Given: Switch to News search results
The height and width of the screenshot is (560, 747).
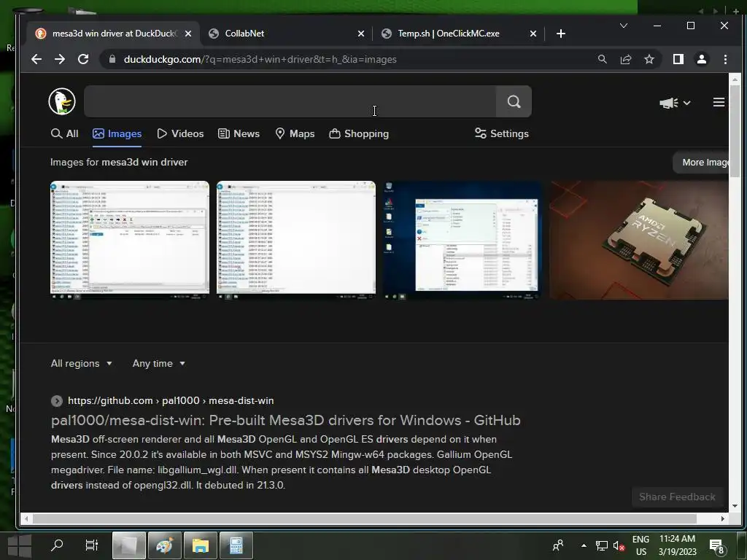Looking at the screenshot, I should [239, 134].
